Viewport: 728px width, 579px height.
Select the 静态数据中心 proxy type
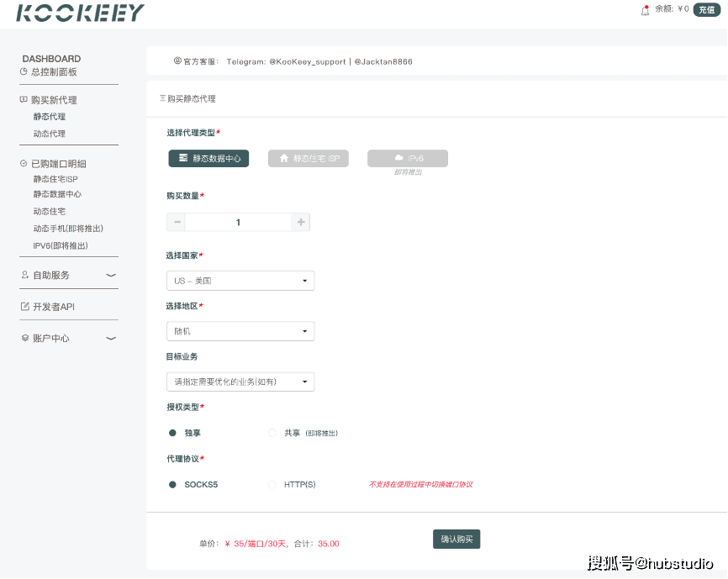tap(208, 158)
